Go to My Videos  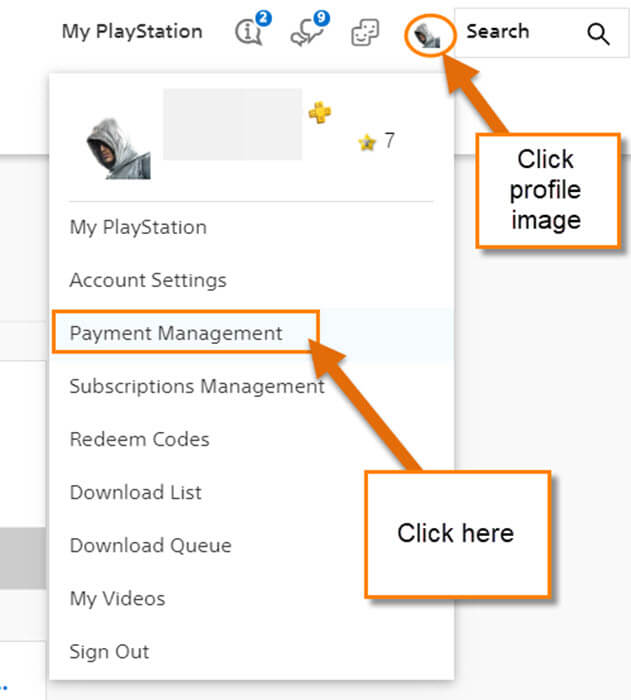pyautogui.click(x=117, y=599)
